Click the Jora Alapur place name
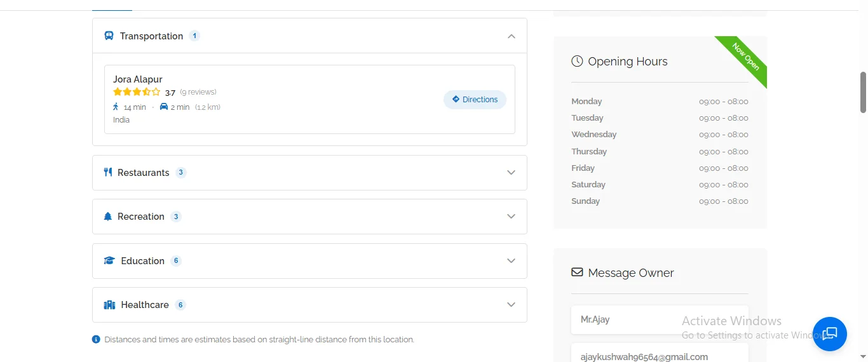 coord(138,79)
